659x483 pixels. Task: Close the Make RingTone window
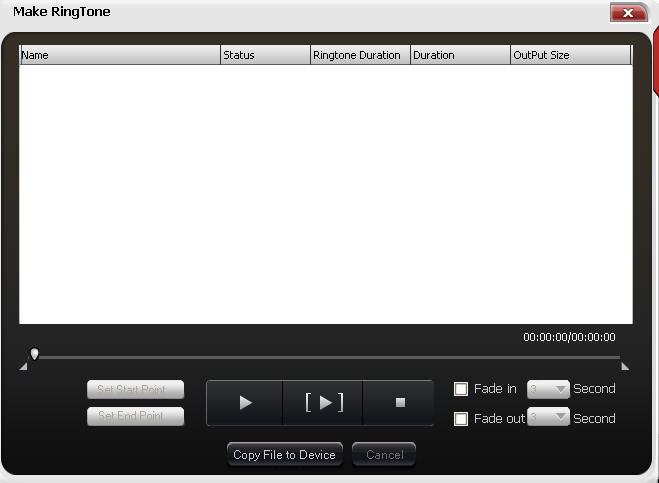628,13
